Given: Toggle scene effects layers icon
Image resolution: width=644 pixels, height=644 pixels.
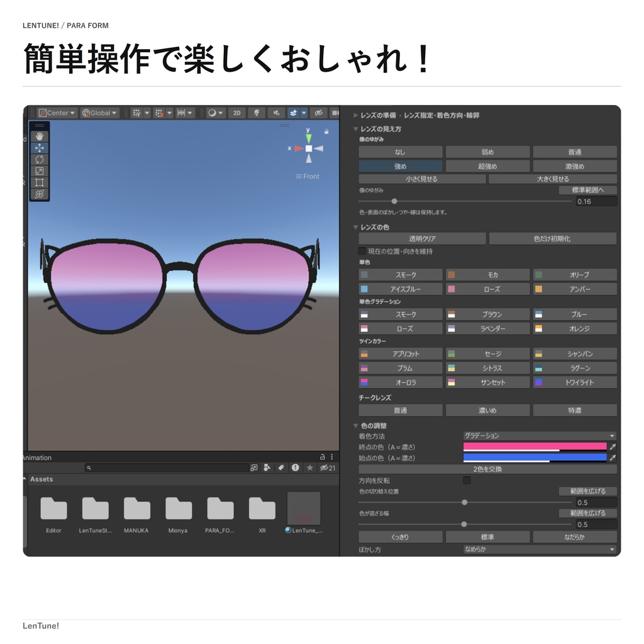Looking at the screenshot, I should click(x=293, y=113).
